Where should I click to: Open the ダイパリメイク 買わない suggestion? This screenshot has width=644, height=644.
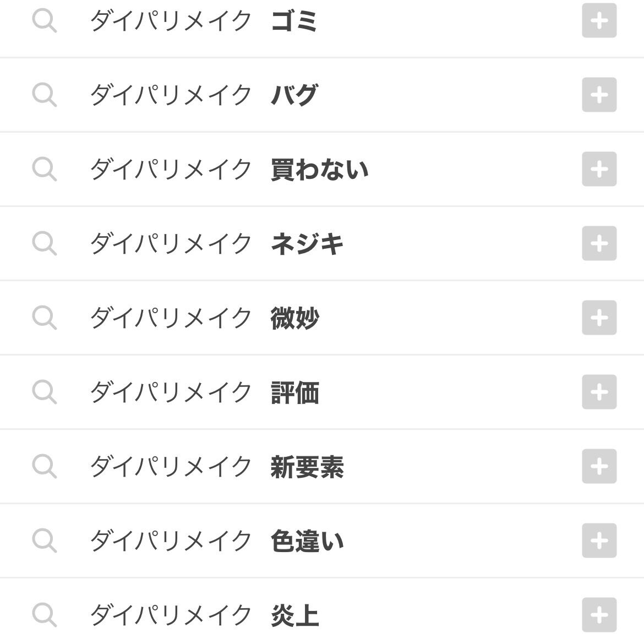tap(228, 169)
